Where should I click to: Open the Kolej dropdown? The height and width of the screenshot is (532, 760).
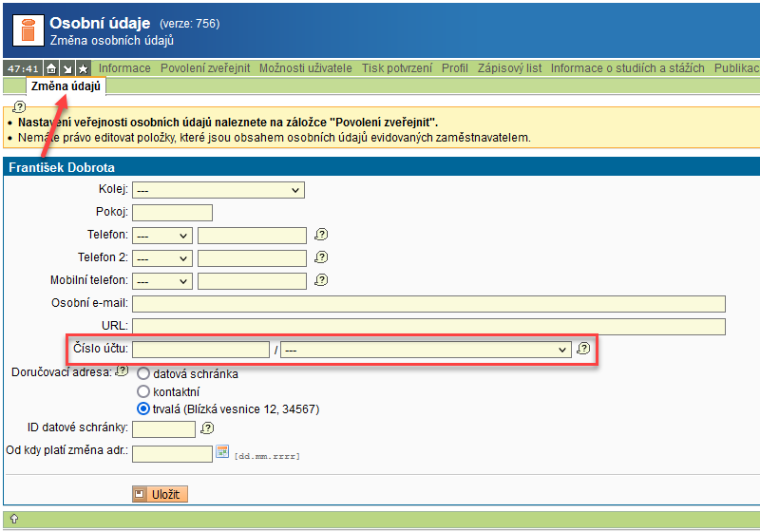pos(218,190)
